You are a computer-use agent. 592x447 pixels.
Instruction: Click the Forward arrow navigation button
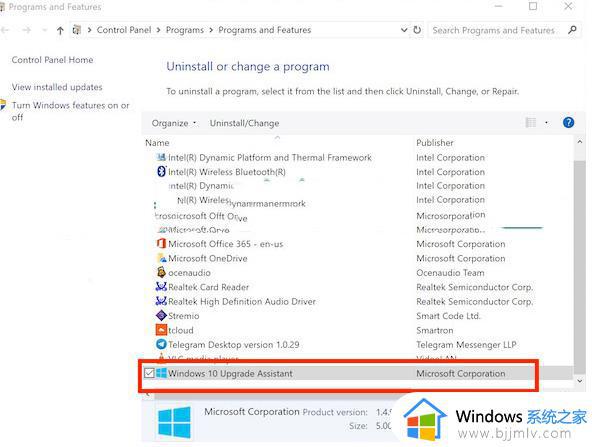(26, 30)
